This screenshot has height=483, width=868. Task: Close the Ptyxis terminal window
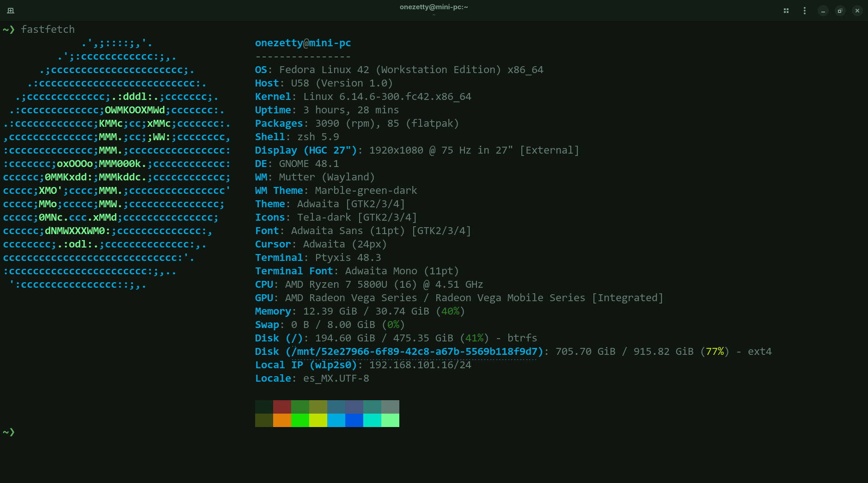[x=857, y=10]
